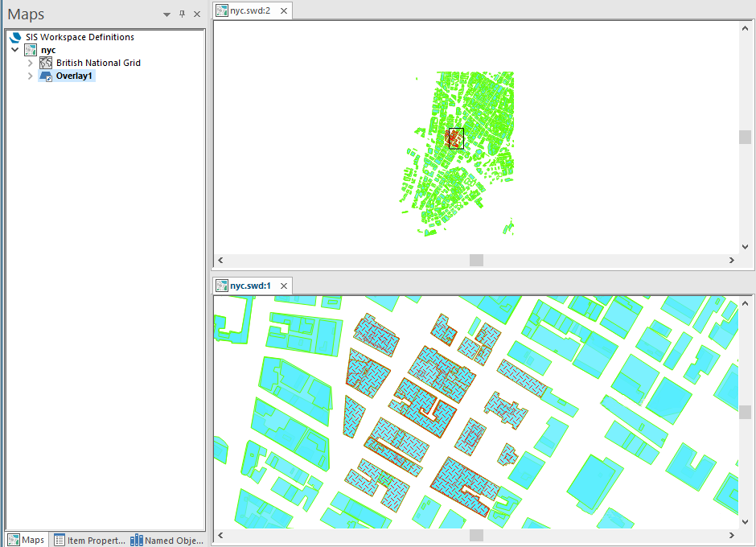Click the British National Grid globe icon
This screenshot has width=756, height=547.
click(46, 63)
